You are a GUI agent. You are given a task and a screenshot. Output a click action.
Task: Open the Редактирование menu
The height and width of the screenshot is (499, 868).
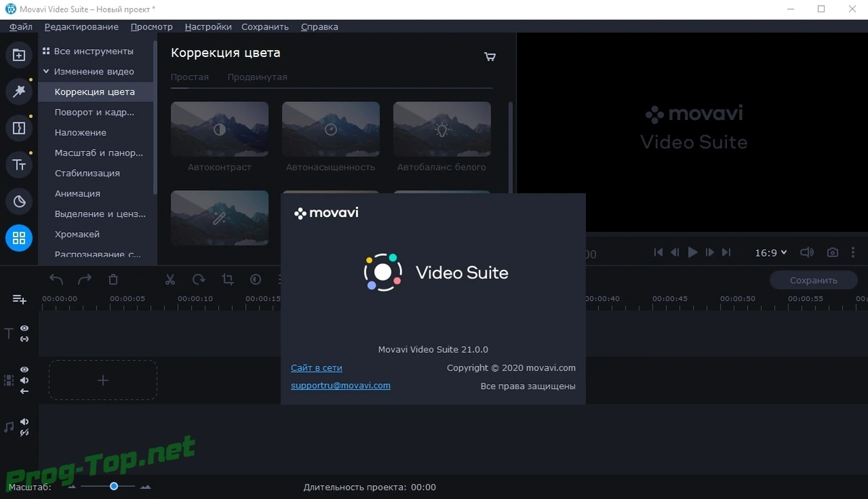coord(82,27)
